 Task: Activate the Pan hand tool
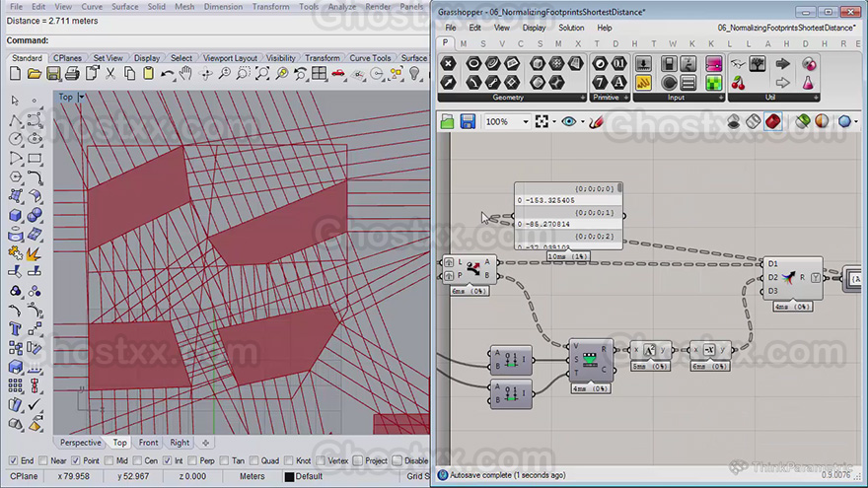185,74
